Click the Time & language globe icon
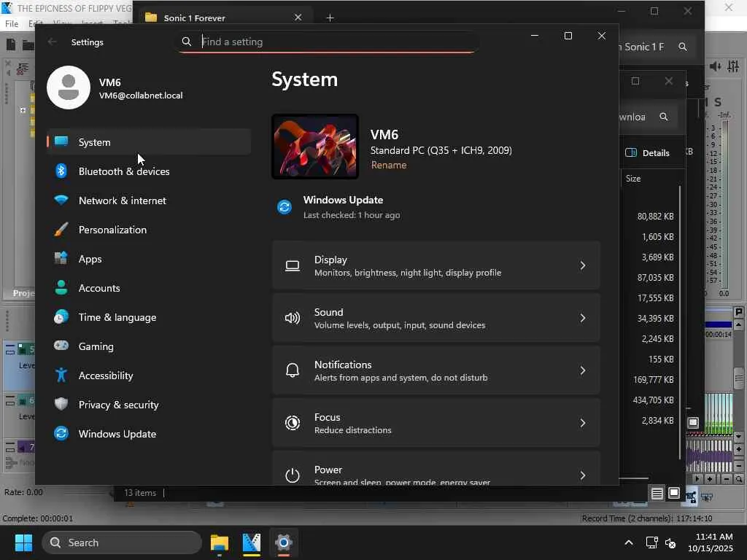Image resolution: width=747 pixels, height=560 pixels. pyautogui.click(x=61, y=317)
